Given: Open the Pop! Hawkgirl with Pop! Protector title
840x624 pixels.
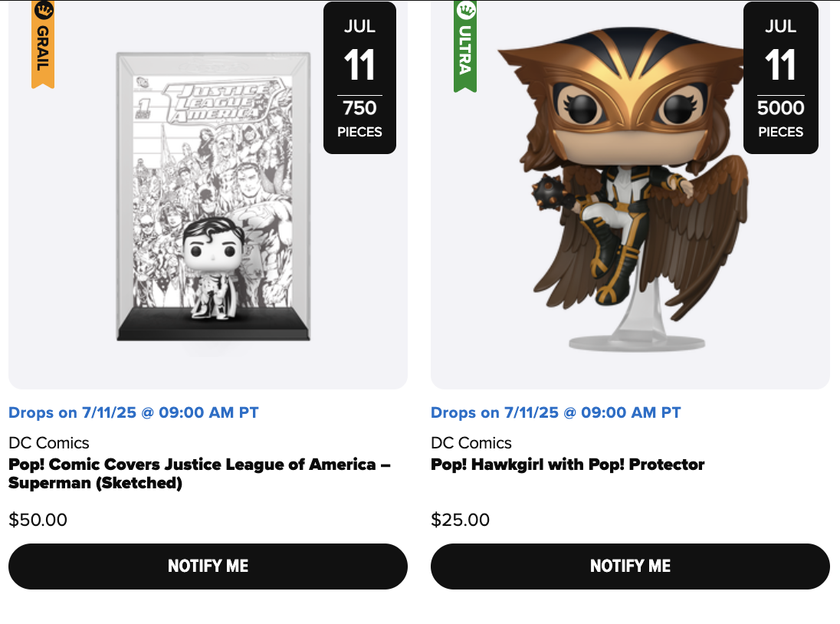Looking at the screenshot, I should pyautogui.click(x=567, y=465).
